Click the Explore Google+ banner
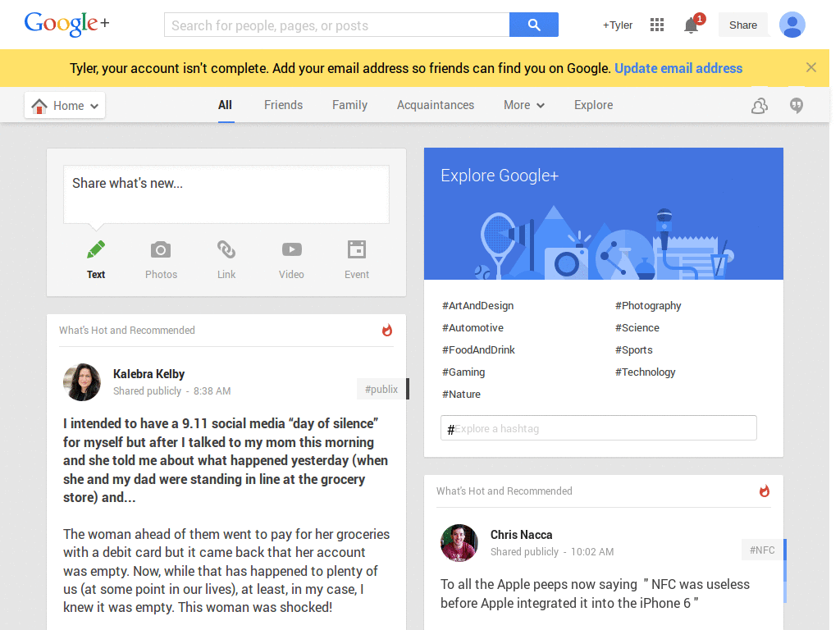This screenshot has width=840, height=630. (603, 214)
